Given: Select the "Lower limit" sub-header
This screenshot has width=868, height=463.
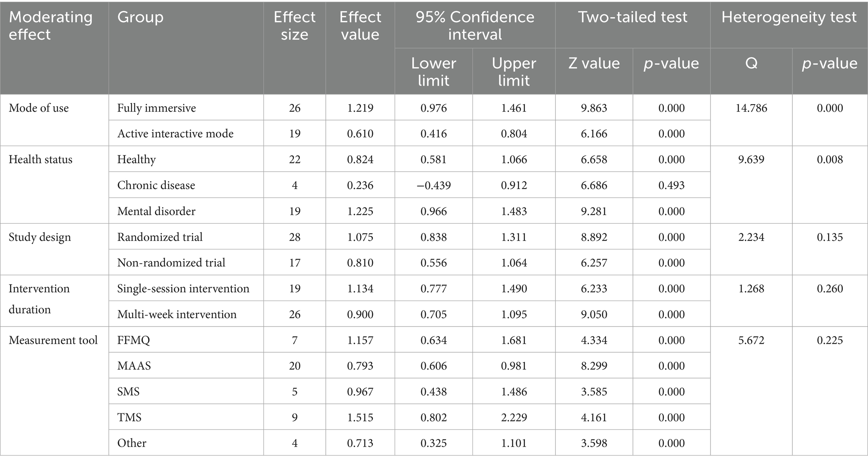Looking at the screenshot, I should [x=433, y=72].
